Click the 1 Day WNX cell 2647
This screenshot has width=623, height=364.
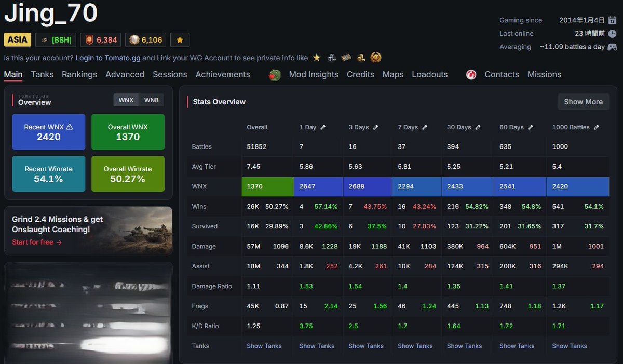pyautogui.click(x=319, y=186)
